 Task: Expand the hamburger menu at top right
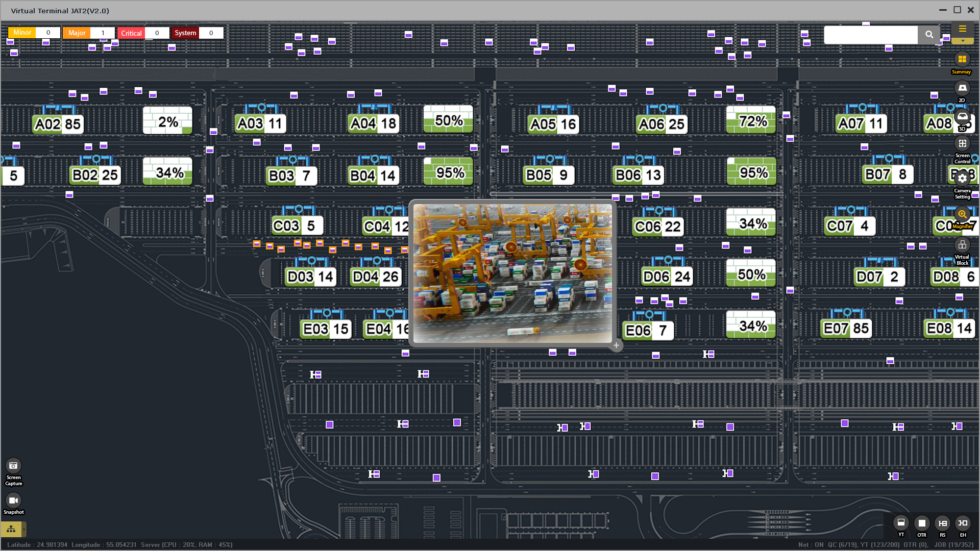point(962,29)
